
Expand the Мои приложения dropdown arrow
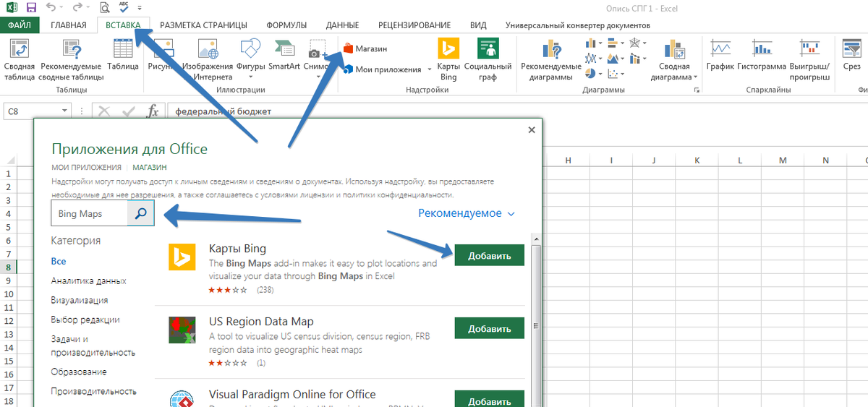click(x=430, y=70)
